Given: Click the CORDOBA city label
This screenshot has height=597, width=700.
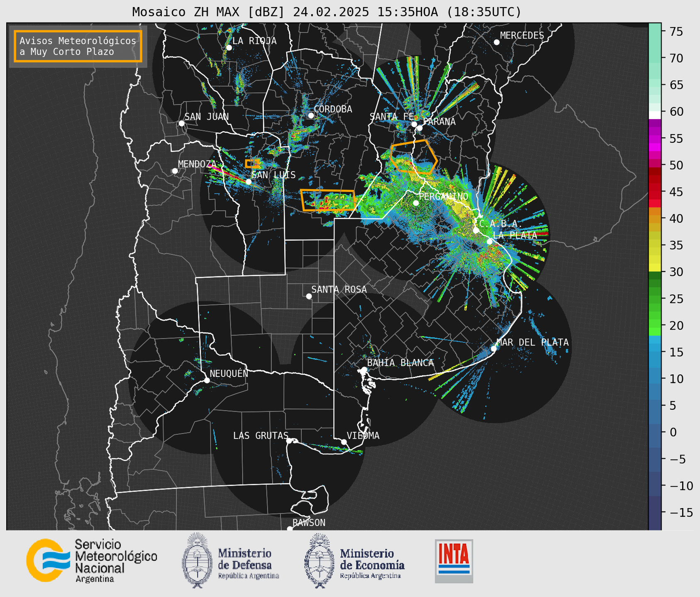Looking at the screenshot, I should 333,109.
